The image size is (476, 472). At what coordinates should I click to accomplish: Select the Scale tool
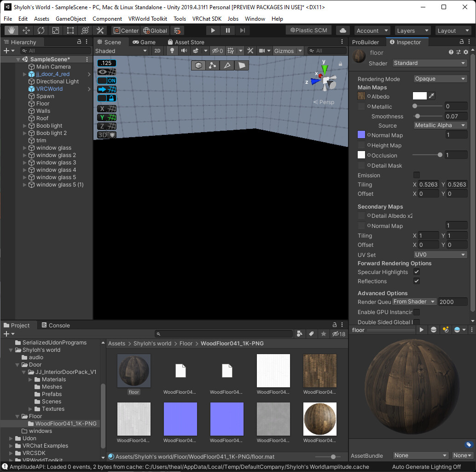pyautogui.click(x=56, y=30)
